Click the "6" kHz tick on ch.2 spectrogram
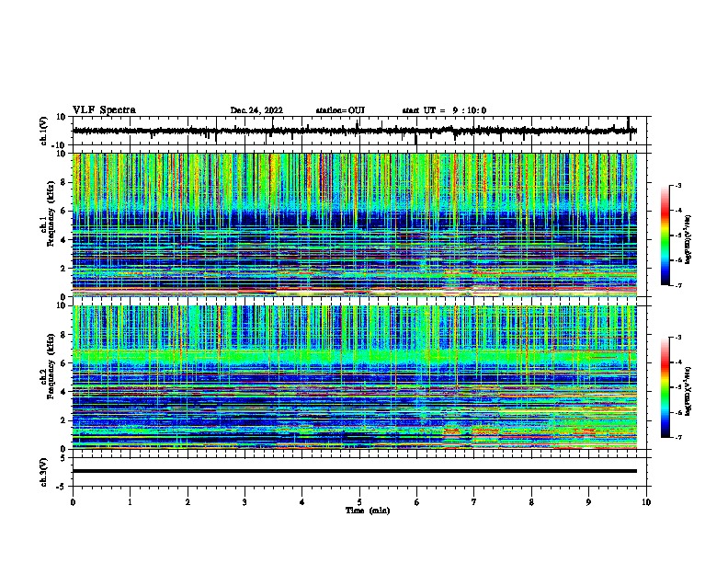Screen dimensions: 728x563 coord(64,363)
